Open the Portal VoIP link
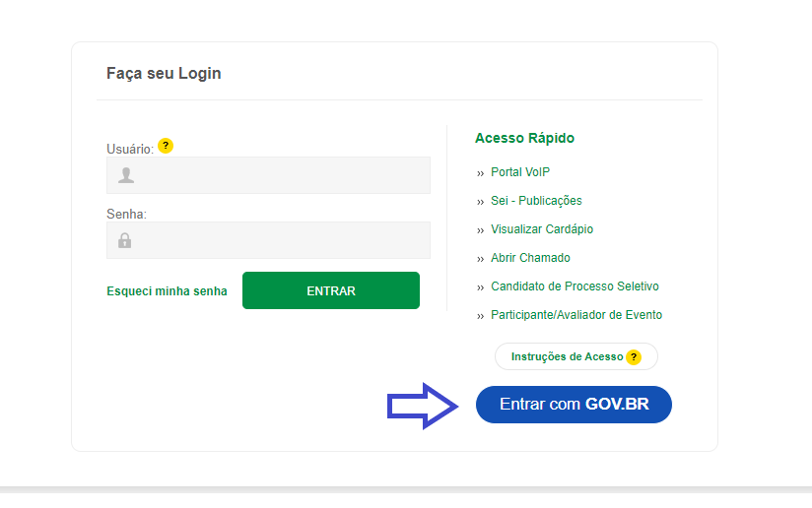The height and width of the screenshot is (508, 812). (x=520, y=172)
